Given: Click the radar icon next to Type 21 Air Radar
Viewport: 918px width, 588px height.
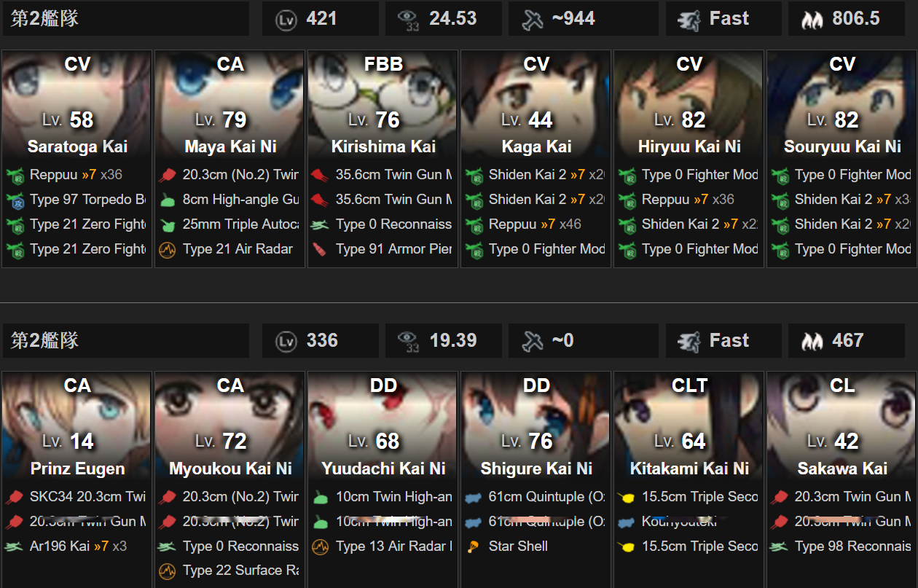Looking at the screenshot, I should click(168, 249).
